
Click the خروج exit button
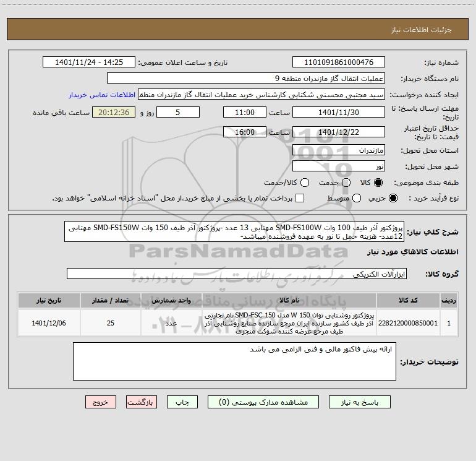tap(101, 402)
